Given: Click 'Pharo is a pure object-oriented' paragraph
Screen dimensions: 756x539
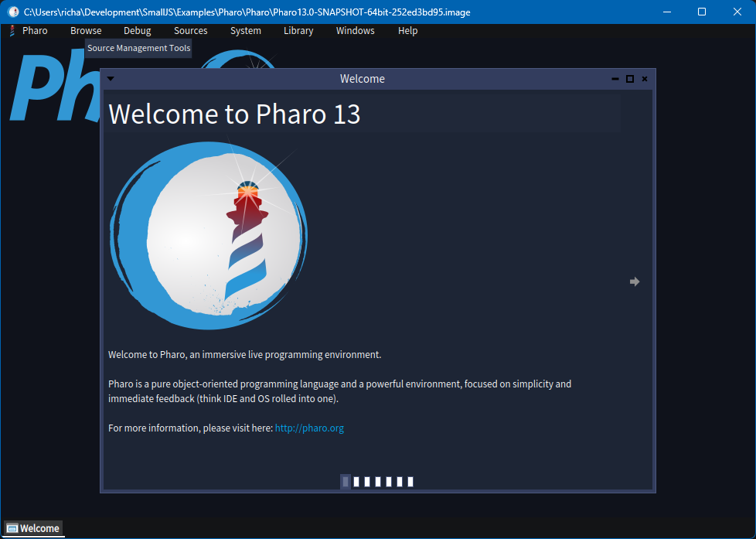Looking at the screenshot, I should [x=339, y=391].
